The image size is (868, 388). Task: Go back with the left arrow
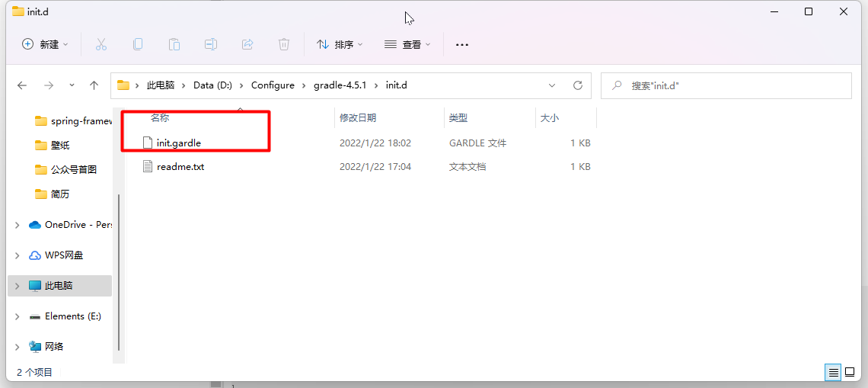(x=21, y=85)
